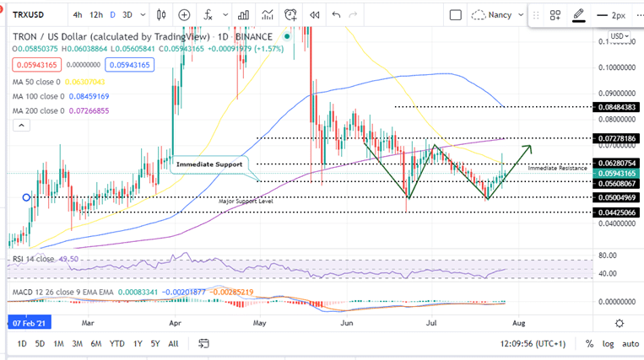This screenshot has height=360, width=644.
Task: Click the 0.08484383 price level label
Action: point(617,107)
